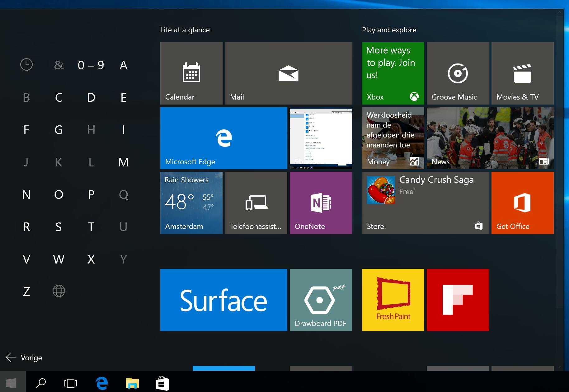Select the letter M in the index
This screenshot has height=392, width=569.
click(x=124, y=162)
